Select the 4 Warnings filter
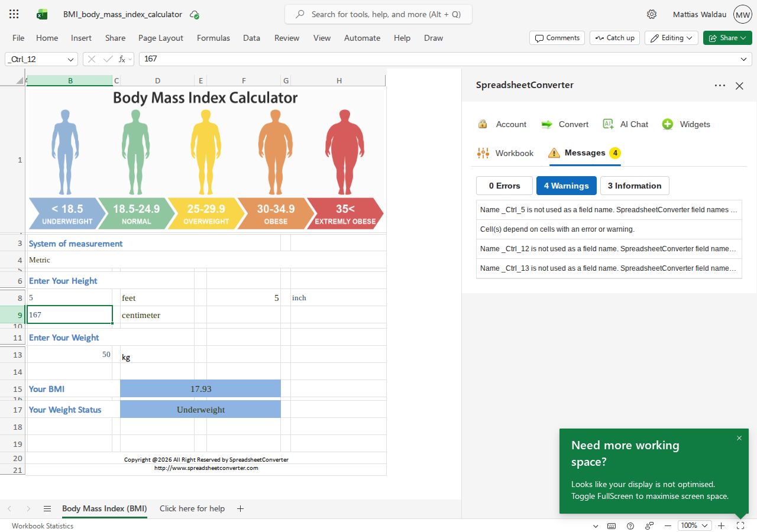This screenshot has width=757, height=532. point(567,186)
